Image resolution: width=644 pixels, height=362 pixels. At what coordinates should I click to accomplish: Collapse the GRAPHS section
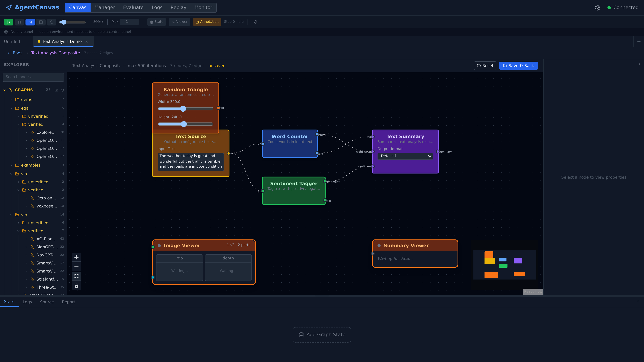[5, 90]
